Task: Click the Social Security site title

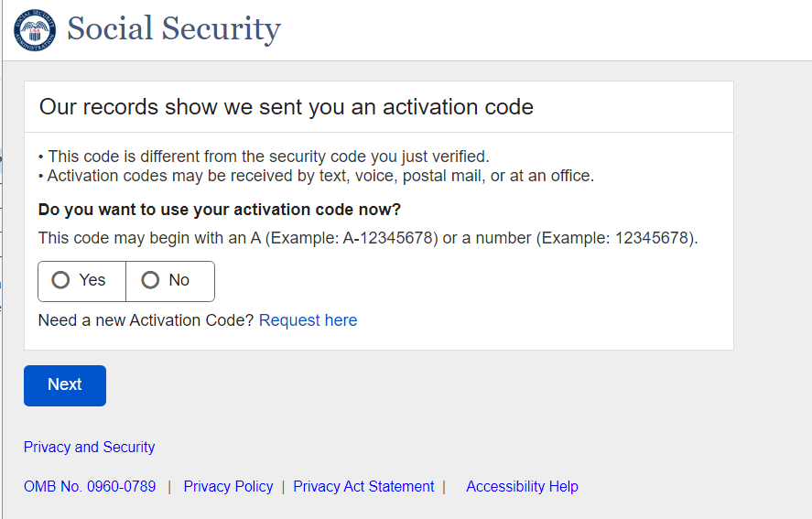Action: click(174, 29)
